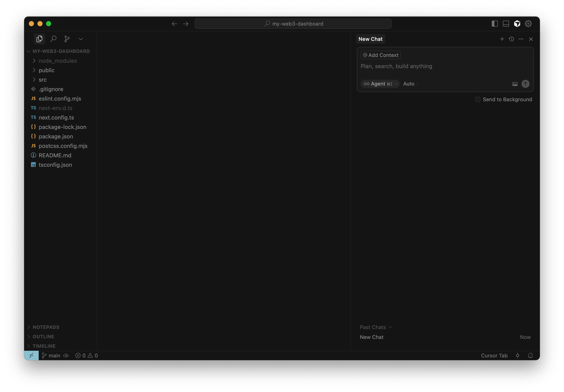Expand the NOTEPADS section

click(46, 327)
